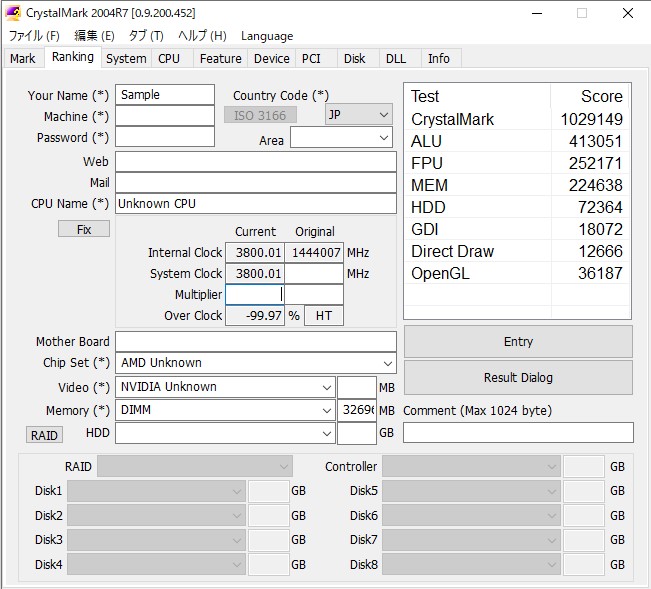The width and height of the screenshot is (651, 589).
Task: Click the Video memory MB field
Action: coord(357,387)
